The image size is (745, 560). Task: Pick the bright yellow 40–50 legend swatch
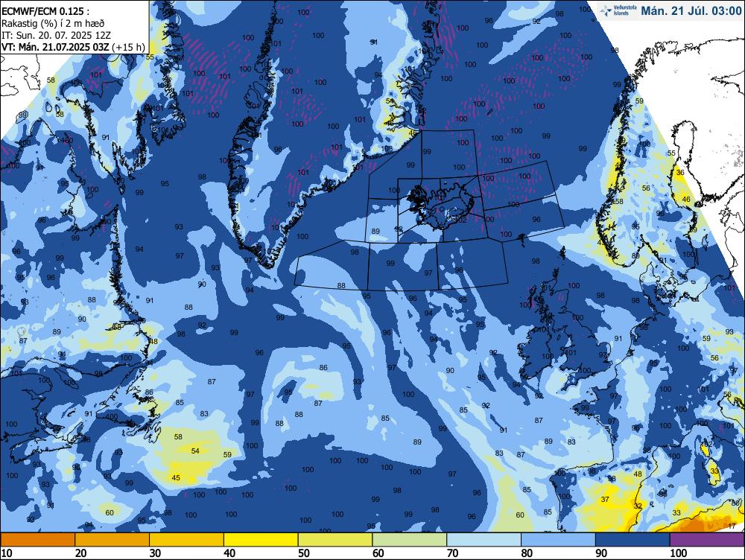coord(261,540)
